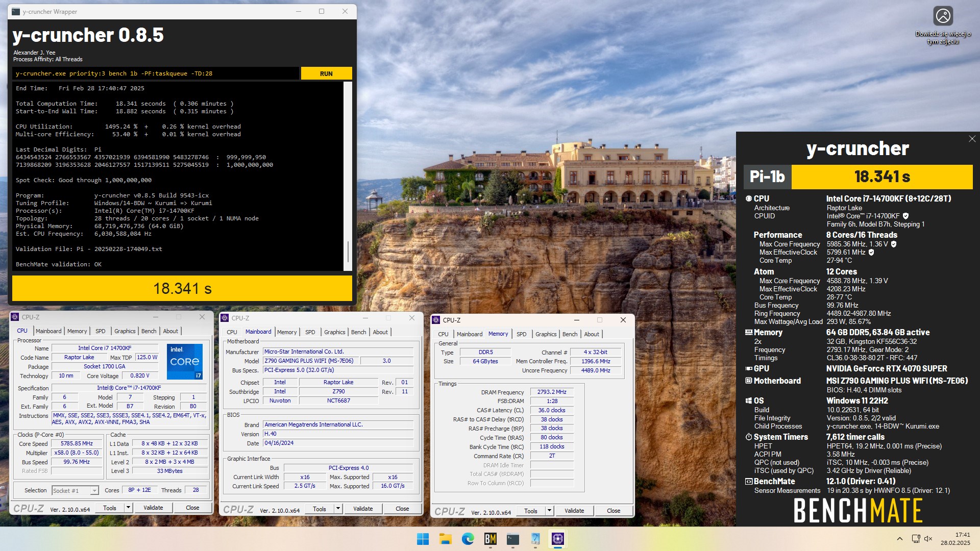Click the second CPU-Z window title icon
980x551 pixels.
pos(225,318)
